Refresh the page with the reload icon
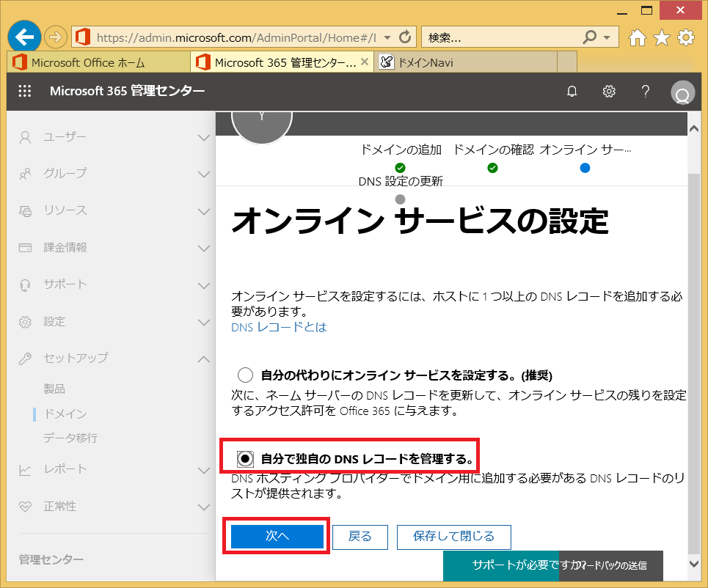This screenshot has width=708, height=588. [x=406, y=37]
